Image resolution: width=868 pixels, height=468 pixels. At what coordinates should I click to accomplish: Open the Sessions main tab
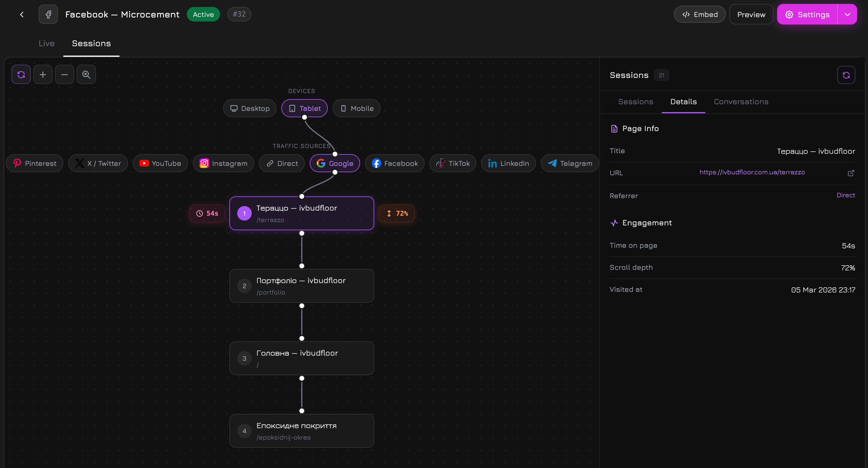(x=91, y=44)
